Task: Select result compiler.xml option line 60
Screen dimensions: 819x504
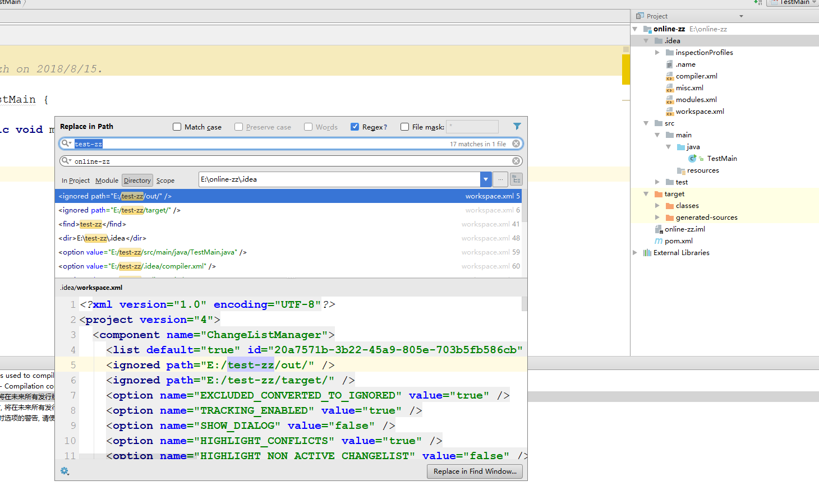Action: (x=288, y=266)
